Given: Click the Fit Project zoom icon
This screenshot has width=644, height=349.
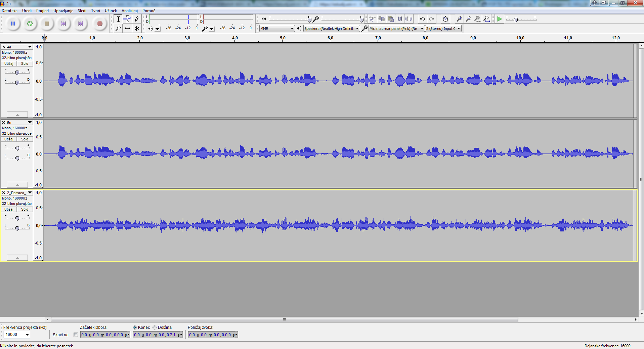Looking at the screenshot, I should tap(486, 19).
